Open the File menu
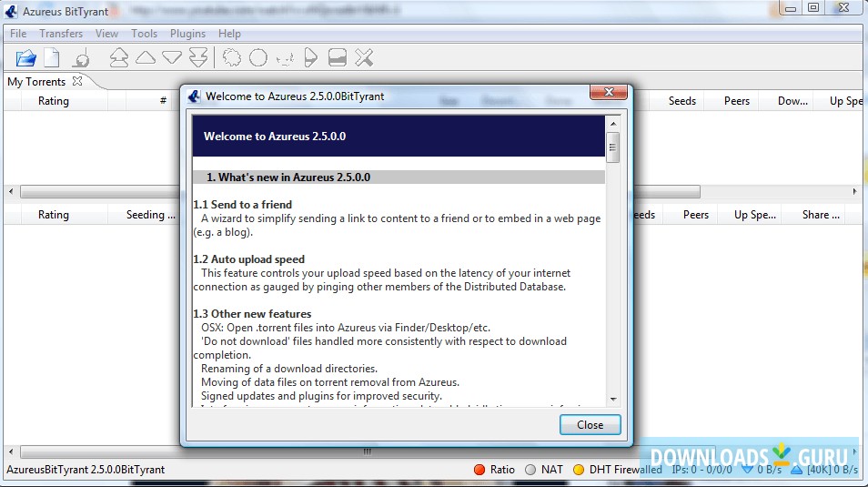 coord(18,34)
